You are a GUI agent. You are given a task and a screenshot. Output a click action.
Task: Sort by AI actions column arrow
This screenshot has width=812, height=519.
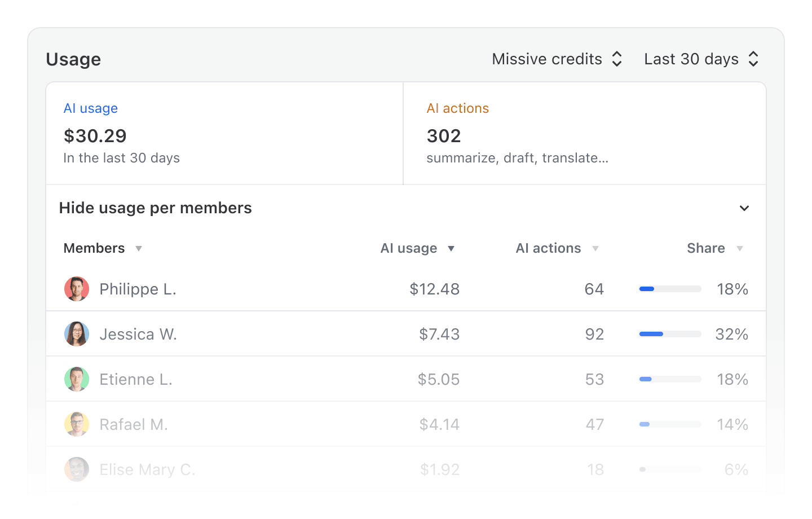[595, 249]
